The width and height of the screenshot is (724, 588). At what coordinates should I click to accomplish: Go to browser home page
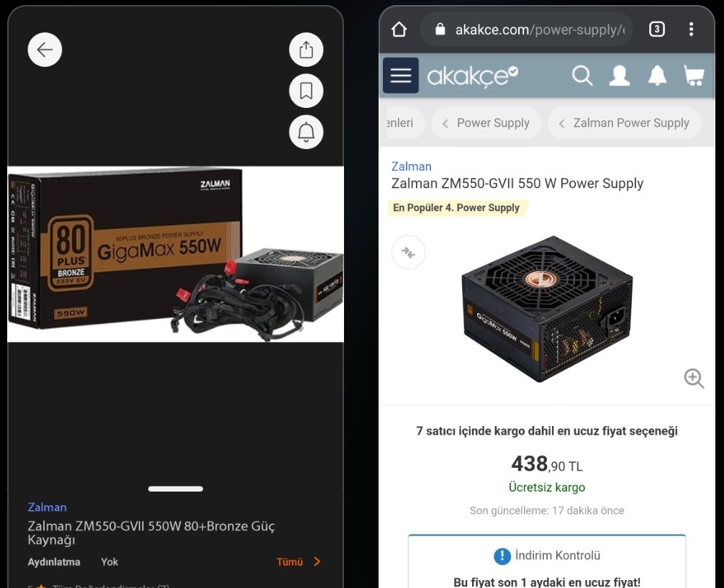click(399, 30)
